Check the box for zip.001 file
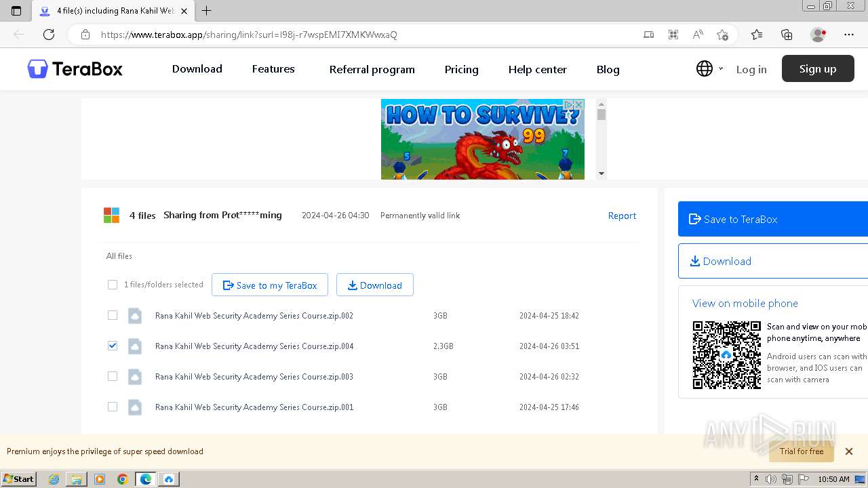The height and width of the screenshot is (488, 868). coord(113,407)
